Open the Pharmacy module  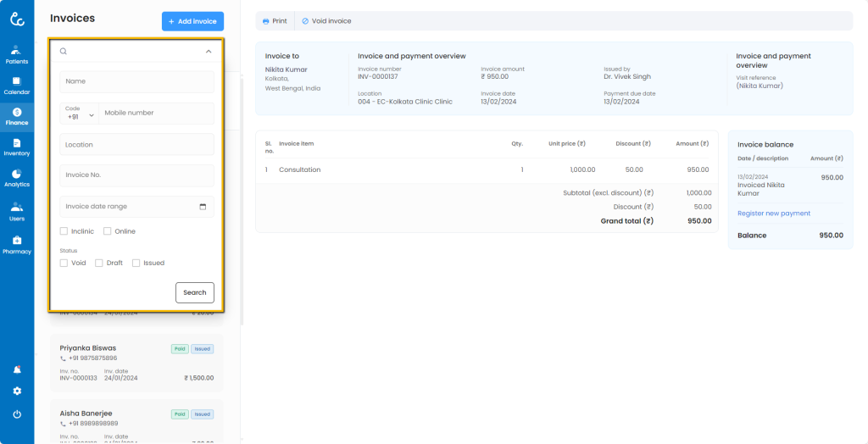17,244
